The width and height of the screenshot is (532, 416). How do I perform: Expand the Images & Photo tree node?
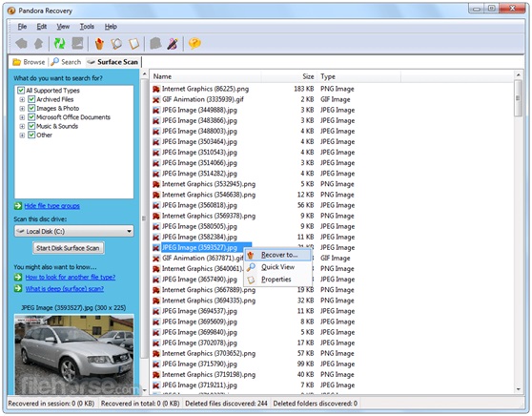22,109
